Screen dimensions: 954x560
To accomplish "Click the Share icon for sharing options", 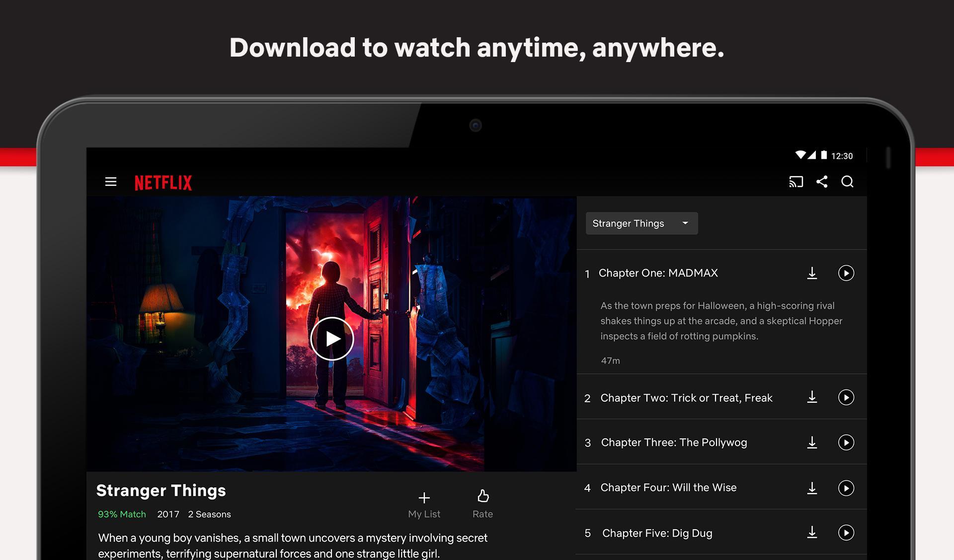I will [822, 181].
